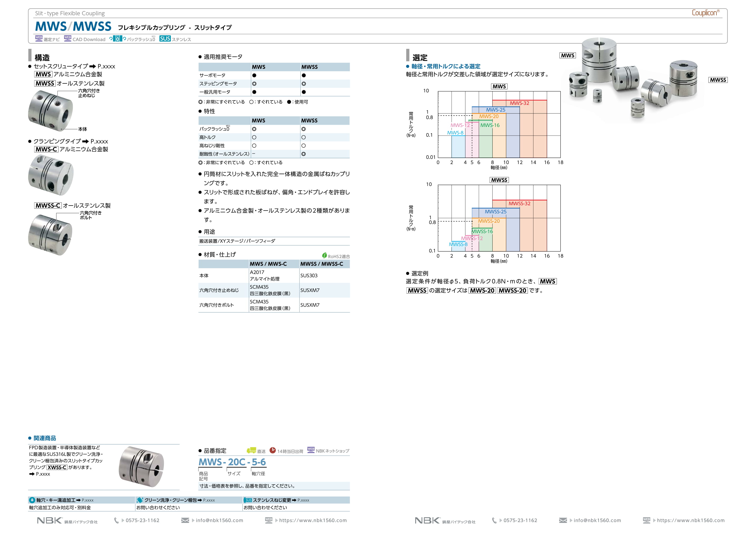Click the green truck 直送 icon
Viewport: 756px width, 534px height.
pyautogui.click(x=251, y=450)
